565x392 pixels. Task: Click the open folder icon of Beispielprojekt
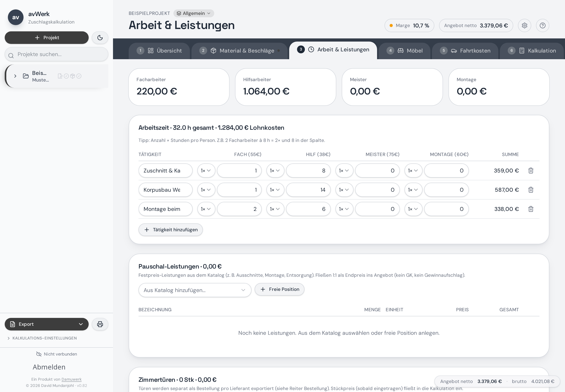[x=26, y=76]
